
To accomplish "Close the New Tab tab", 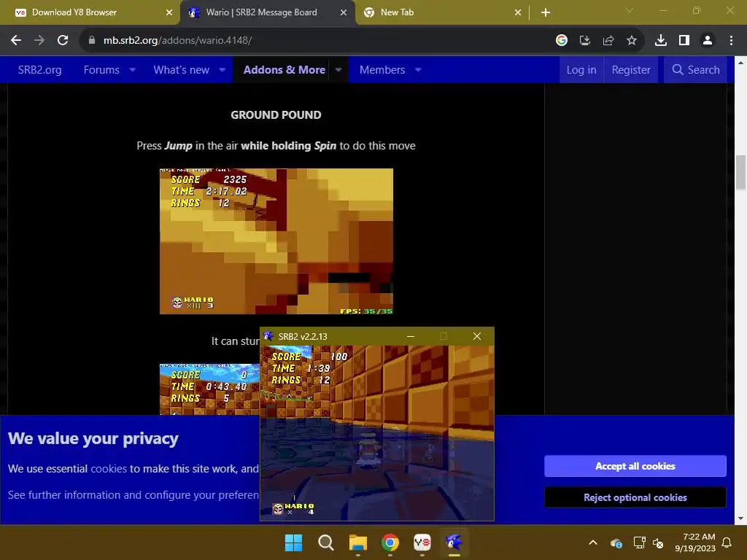I will pos(518,12).
